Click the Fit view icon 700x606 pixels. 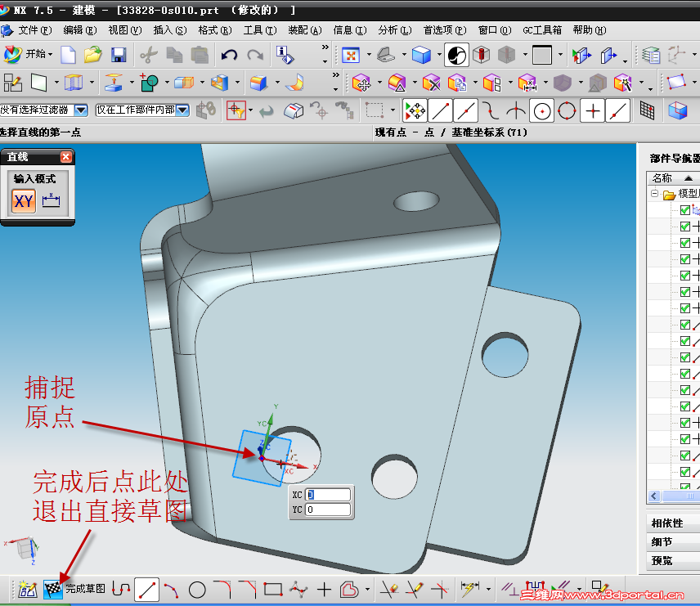[x=351, y=56]
